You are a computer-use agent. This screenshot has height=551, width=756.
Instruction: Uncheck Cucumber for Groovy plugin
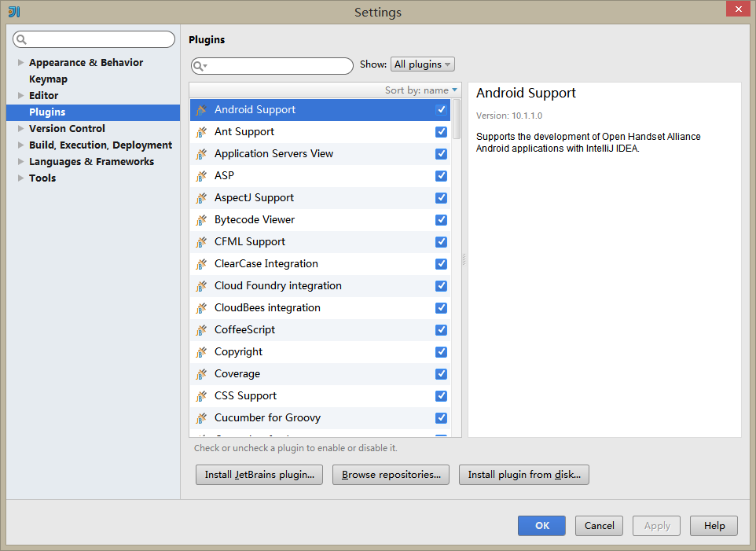coord(441,418)
